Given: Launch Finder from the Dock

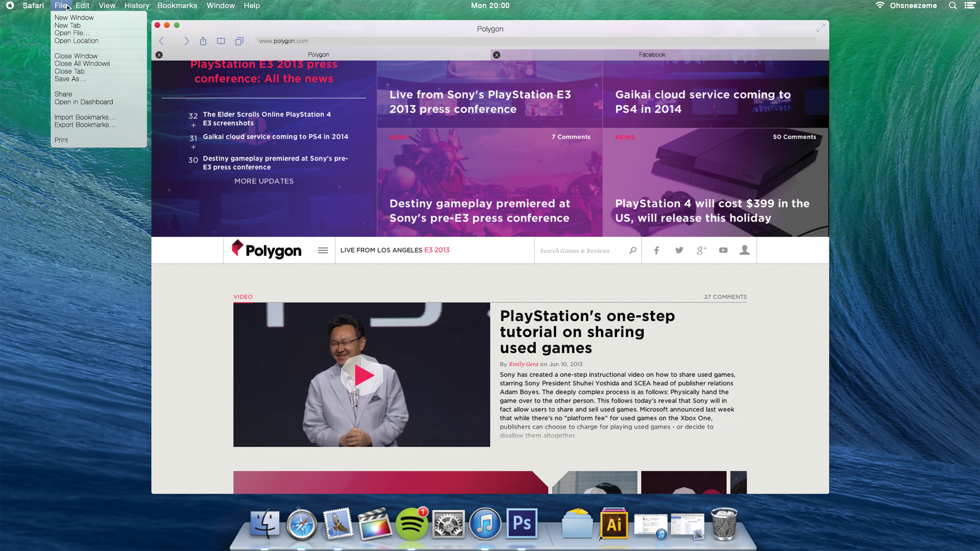Looking at the screenshot, I should [x=264, y=524].
